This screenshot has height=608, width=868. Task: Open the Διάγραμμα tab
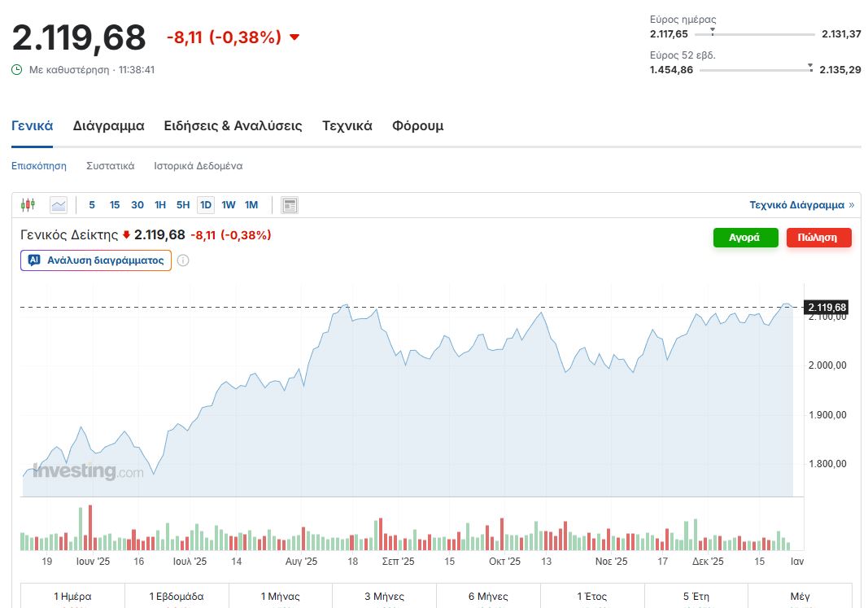(x=108, y=126)
